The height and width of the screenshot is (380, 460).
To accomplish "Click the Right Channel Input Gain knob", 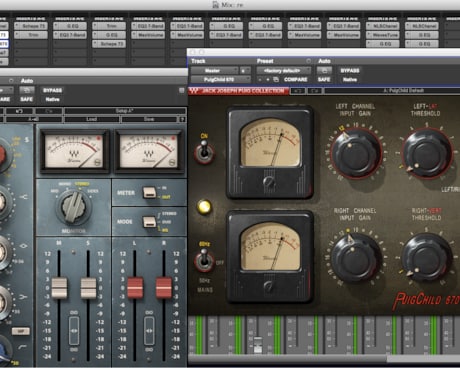I will coord(356,258).
